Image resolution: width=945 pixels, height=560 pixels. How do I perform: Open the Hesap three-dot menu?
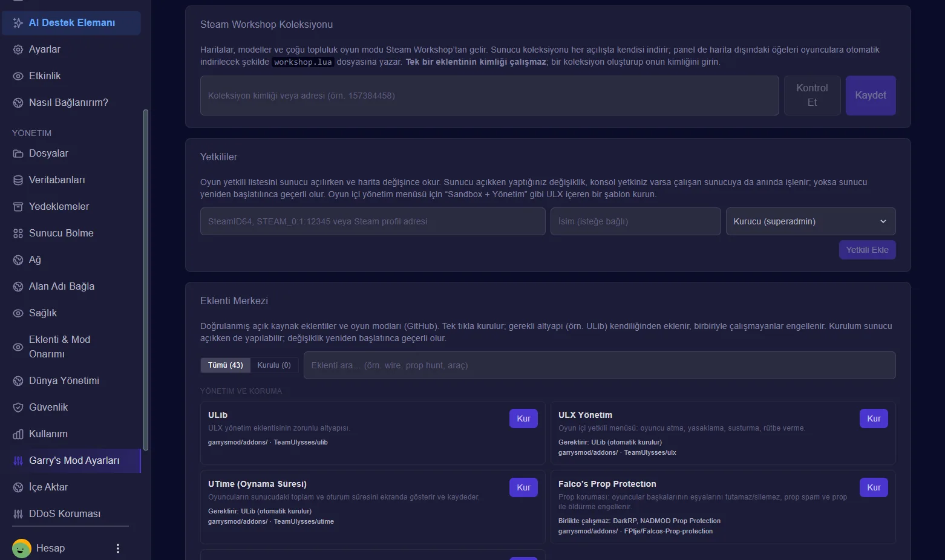click(118, 549)
